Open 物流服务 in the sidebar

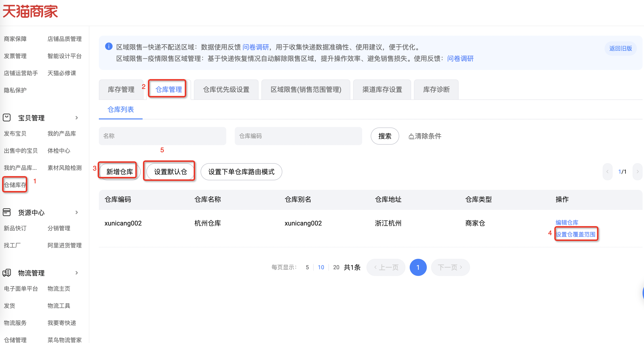[15, 323]
